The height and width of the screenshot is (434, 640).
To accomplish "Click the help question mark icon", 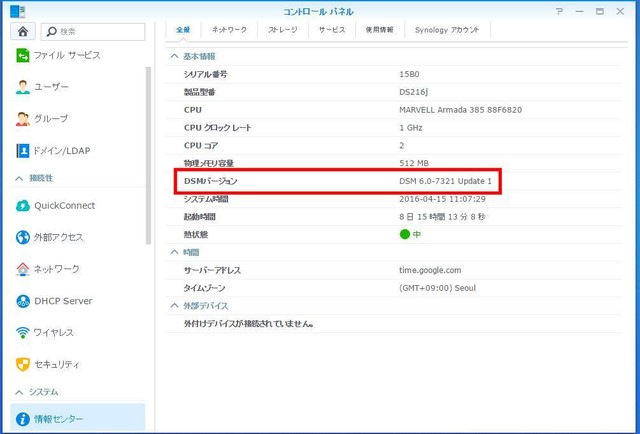I will coord(559,11).
